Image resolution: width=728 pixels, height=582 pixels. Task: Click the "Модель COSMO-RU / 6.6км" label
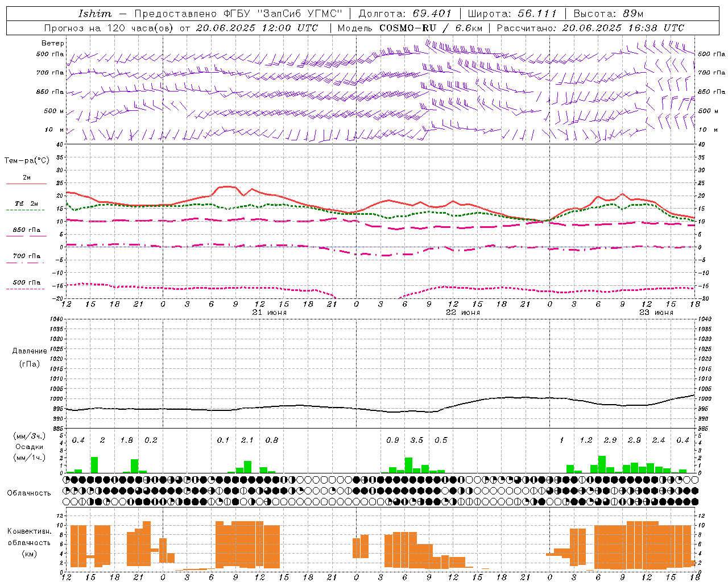click(410, 28)
